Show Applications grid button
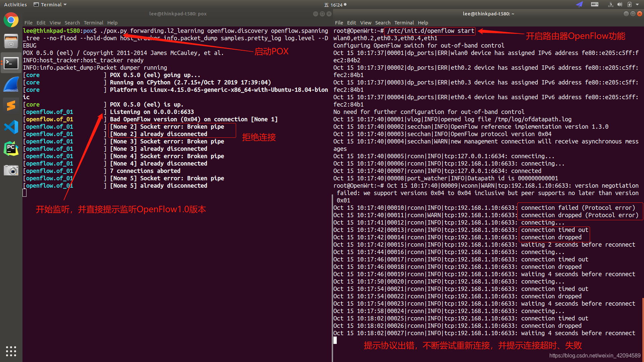This screenshot has width=644, height=362. 11,351
